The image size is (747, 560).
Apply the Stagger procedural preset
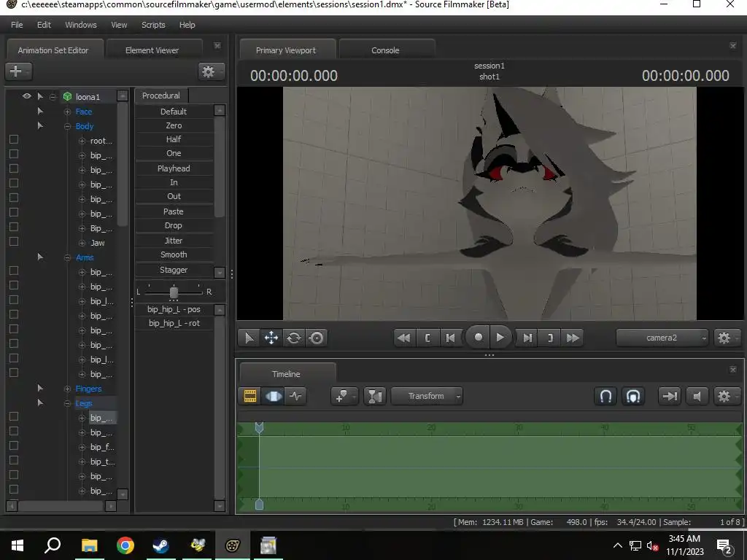tap(174, 270)
